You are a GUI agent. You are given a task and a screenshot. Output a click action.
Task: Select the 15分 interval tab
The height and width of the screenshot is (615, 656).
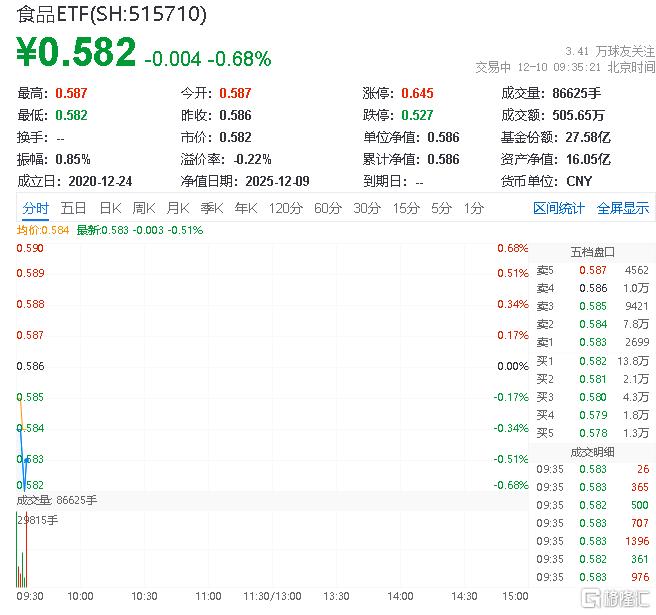click(406, 208)
